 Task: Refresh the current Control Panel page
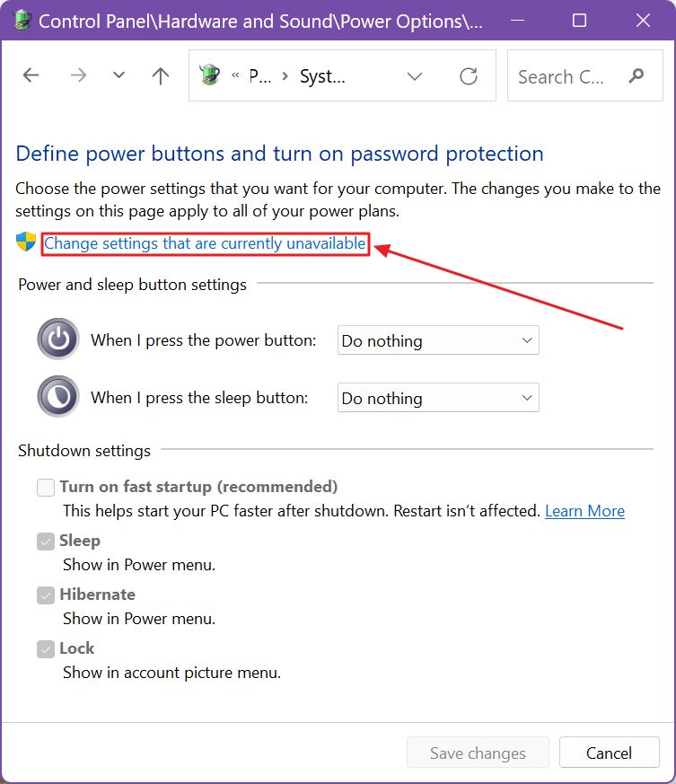coord(469,75)
